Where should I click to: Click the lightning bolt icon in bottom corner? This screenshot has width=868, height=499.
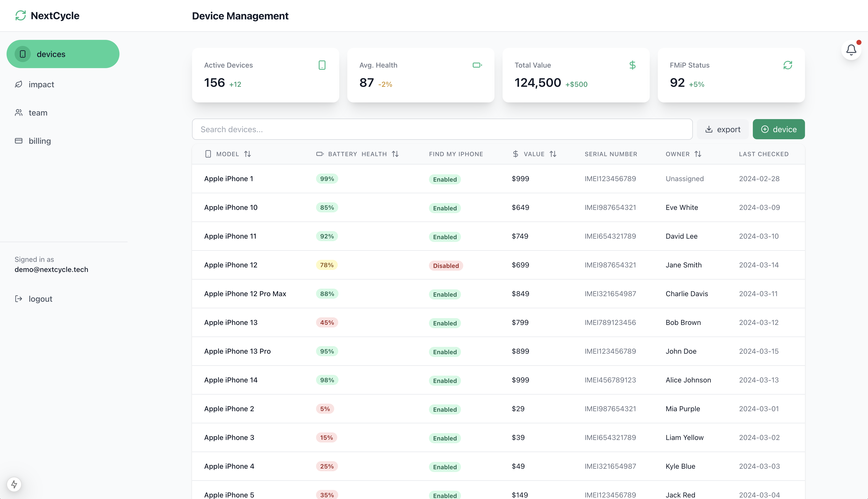pos(14,484)
